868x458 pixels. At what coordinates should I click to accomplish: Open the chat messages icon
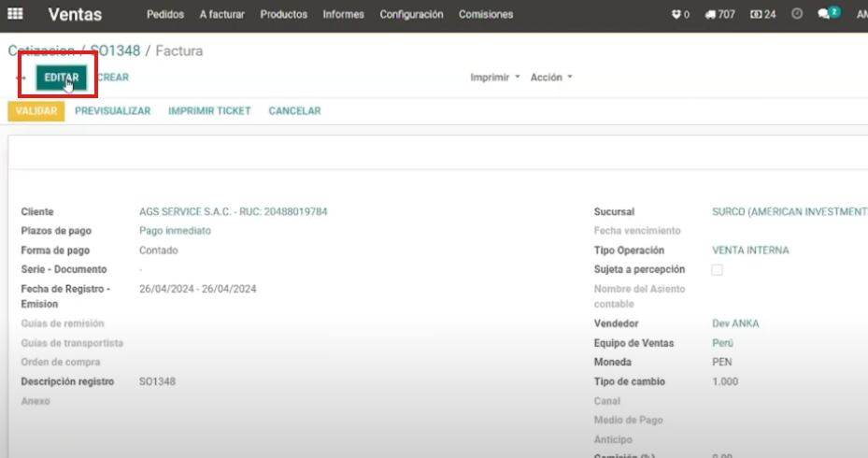829,13
